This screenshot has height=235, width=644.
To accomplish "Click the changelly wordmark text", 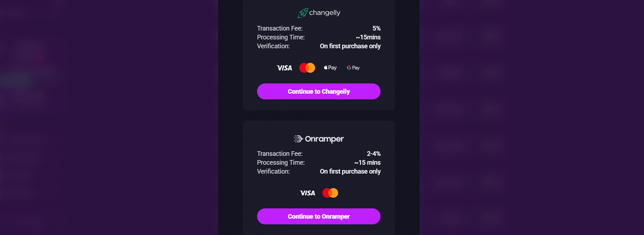I will (x=325, y=13).
